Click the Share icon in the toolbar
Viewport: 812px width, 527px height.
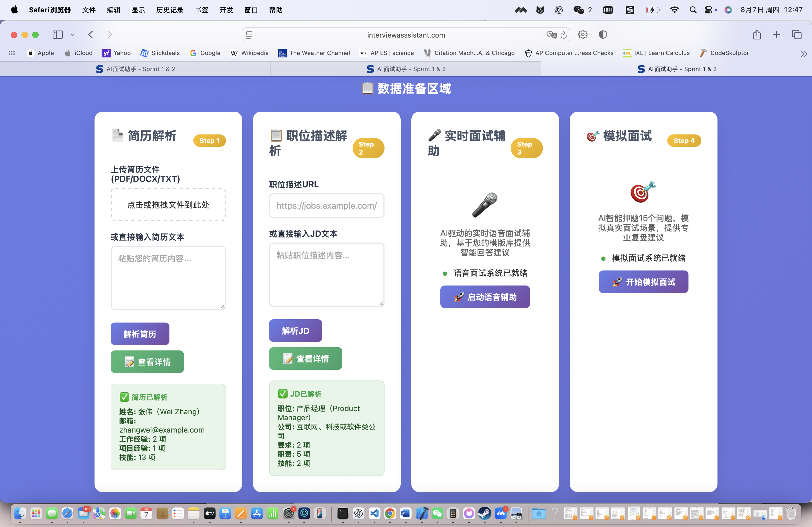pyautogui.click(x=757, y=35)
